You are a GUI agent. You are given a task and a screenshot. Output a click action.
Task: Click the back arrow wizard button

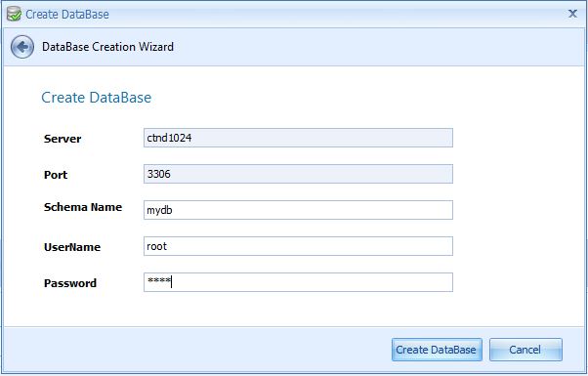pyautogui.click(x=22, y=47)
